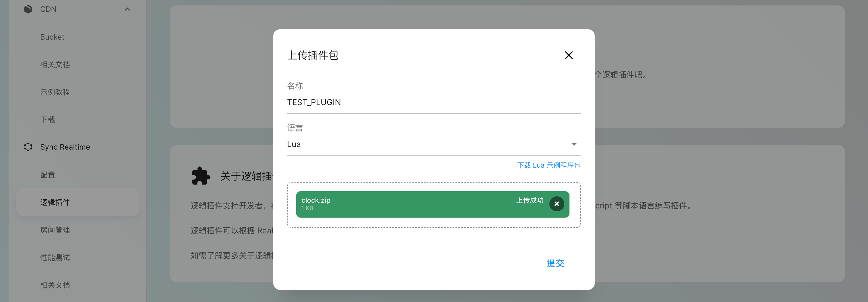868x302 pixels.
Task: Select the Lua language combo box
Action: point(428,144)
